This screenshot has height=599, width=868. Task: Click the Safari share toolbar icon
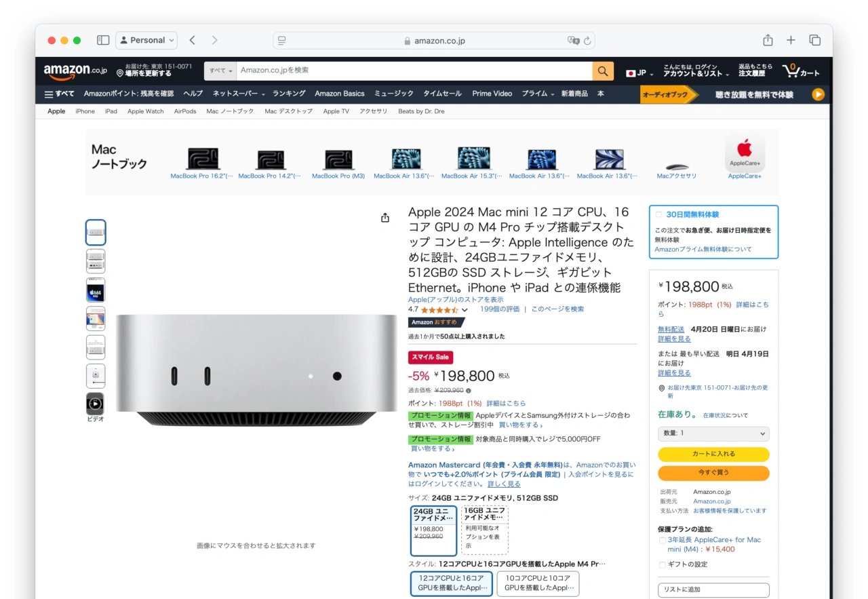[x=768, y=40]
